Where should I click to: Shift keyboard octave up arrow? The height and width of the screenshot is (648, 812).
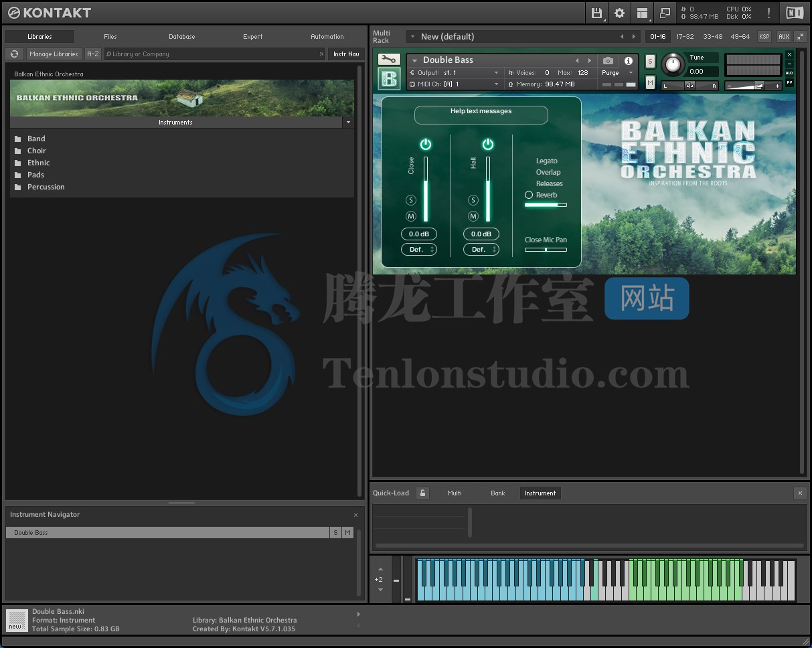380,569
